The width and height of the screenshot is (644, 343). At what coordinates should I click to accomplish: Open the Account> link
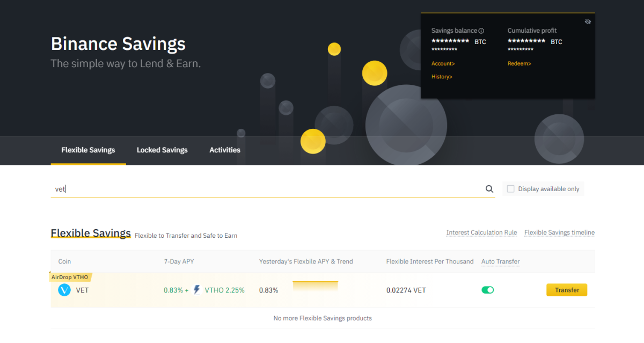pos(443,64)
